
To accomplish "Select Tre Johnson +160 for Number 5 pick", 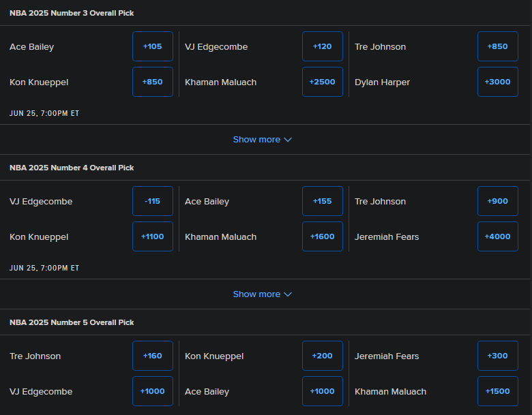I will pos(153,356).
